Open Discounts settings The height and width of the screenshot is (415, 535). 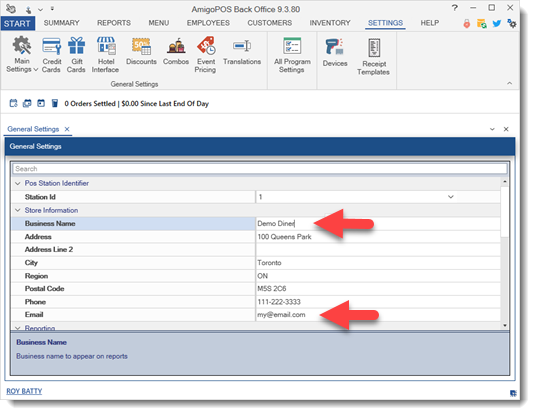tap(141, 51)
